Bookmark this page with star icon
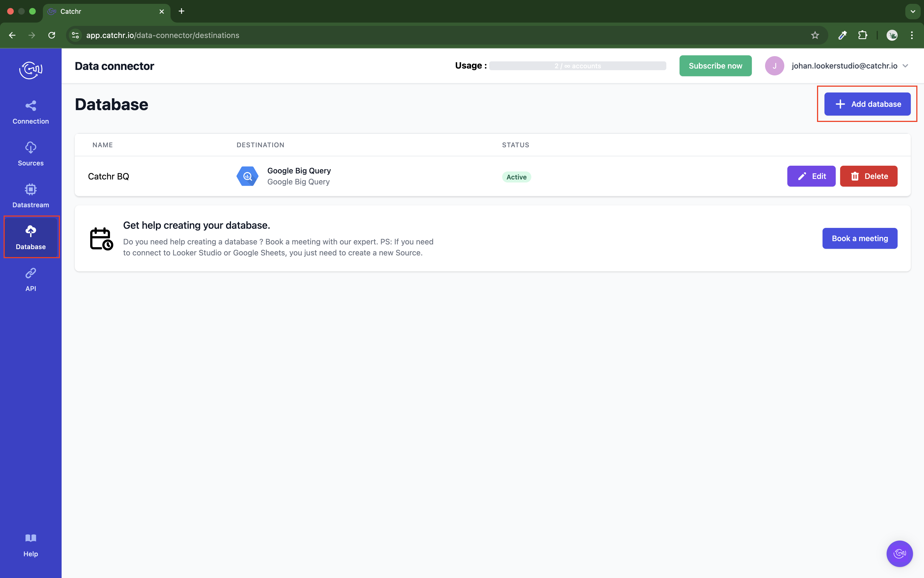Viewport: 924px width, 578px height. pyautogui.click(x=815, y=35)
